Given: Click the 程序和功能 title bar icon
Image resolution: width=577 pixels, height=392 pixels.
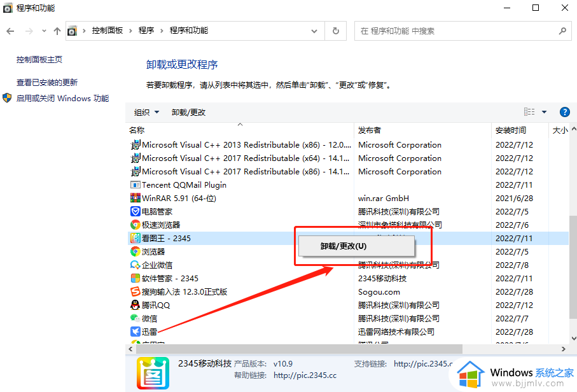Looking at the screenshot, I should [8, 8].
